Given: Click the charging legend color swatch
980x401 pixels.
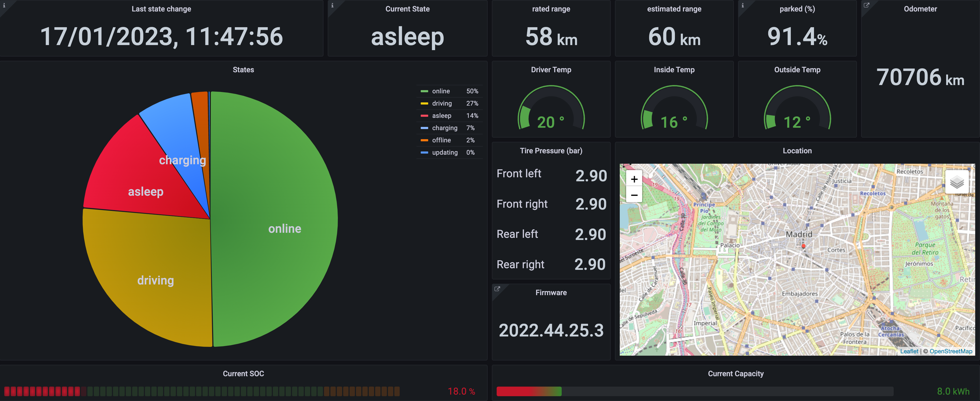Looking at the screenshot, I should click(x=424, y=128).
